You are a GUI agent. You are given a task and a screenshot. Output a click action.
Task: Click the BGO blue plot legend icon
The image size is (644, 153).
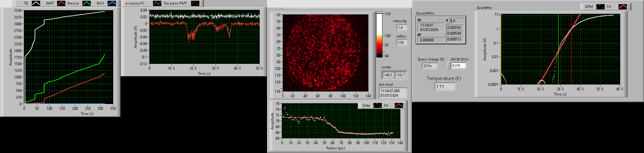[112, 3]
